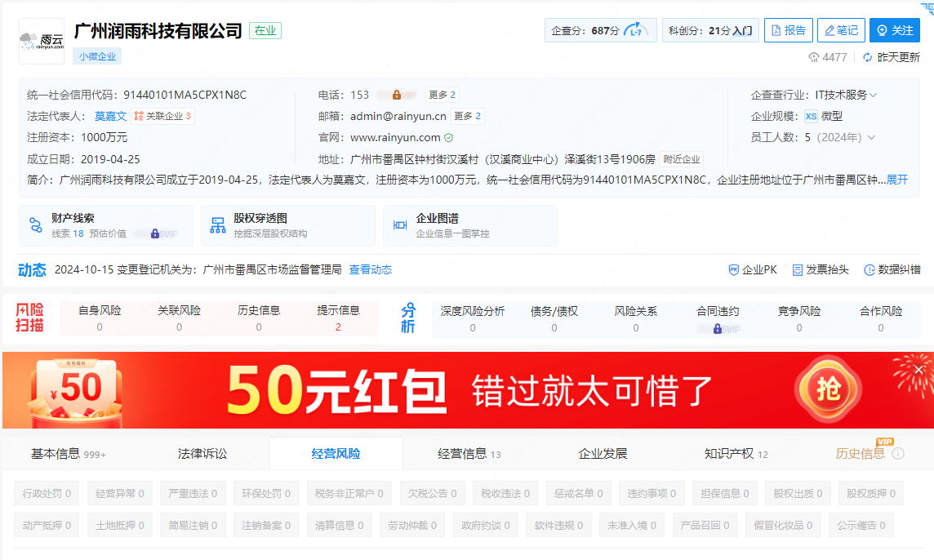Switch to the 基本信息 tab

click(x=69, y=454)
